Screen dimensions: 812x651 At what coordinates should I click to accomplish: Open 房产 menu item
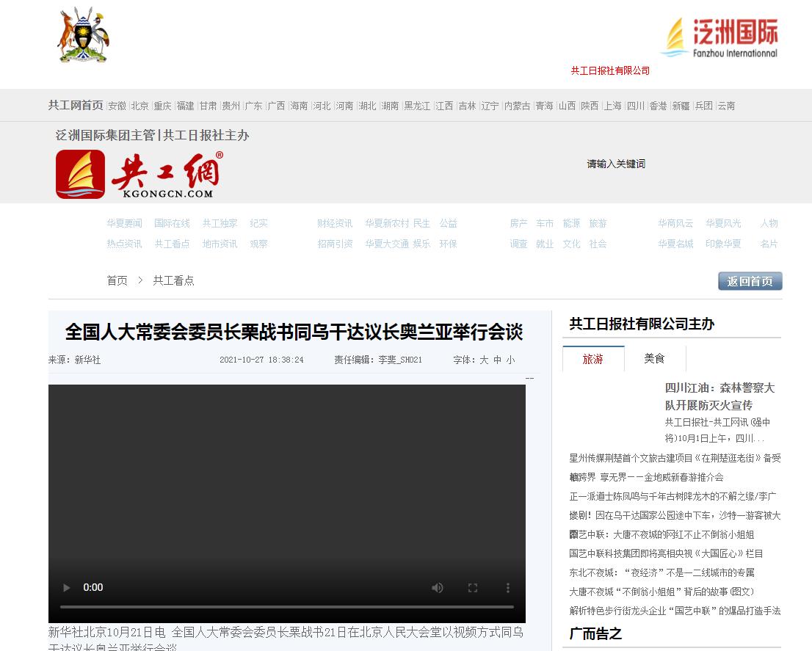pyautogui.click(x=518, y=223)
